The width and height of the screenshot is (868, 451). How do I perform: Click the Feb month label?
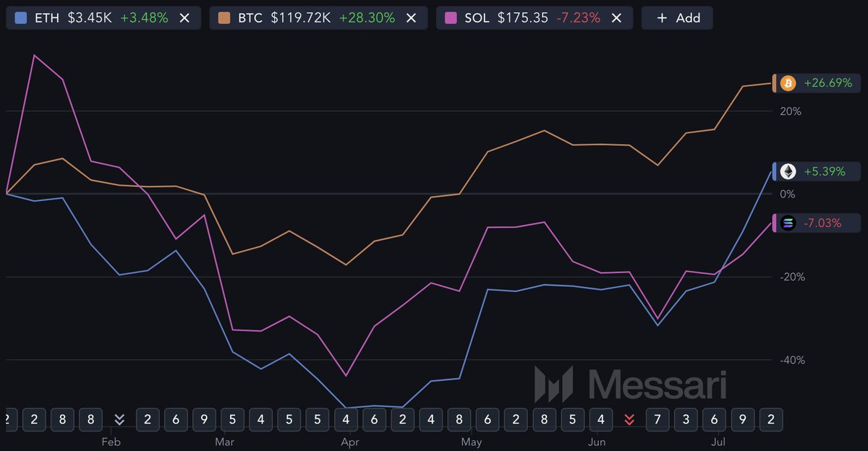(111, 442)
